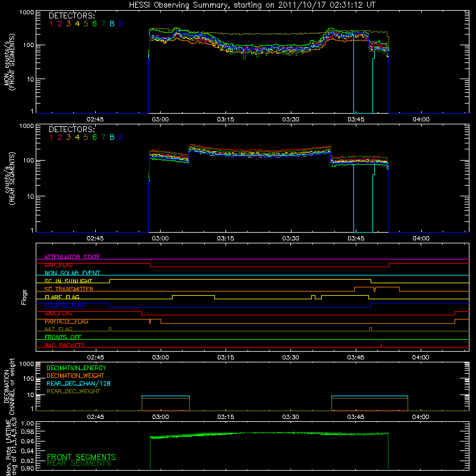The image size is (476, 476).
Task: Select orange detector 3 in front segments legend
Action: 68,24
